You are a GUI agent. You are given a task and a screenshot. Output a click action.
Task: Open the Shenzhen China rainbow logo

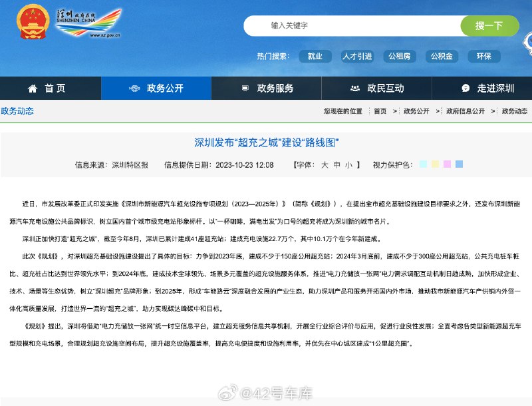pos(88,23)
